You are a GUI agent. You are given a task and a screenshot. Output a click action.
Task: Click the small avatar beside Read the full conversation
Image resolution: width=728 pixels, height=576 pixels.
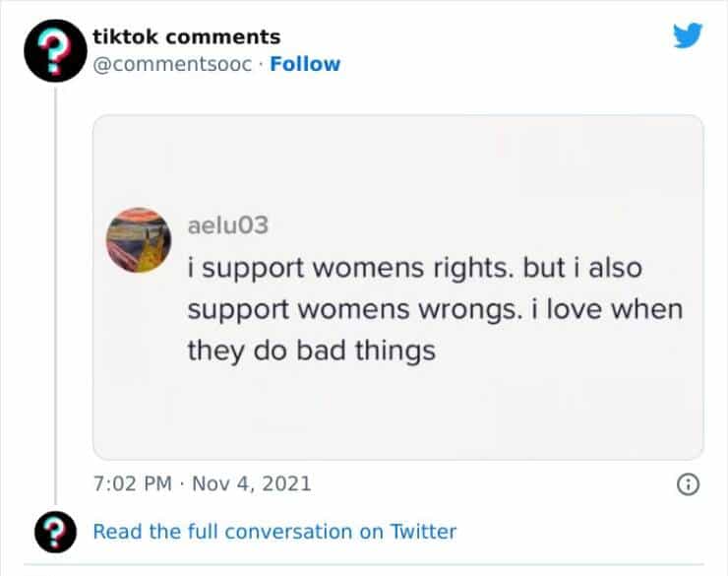point(55,533)
